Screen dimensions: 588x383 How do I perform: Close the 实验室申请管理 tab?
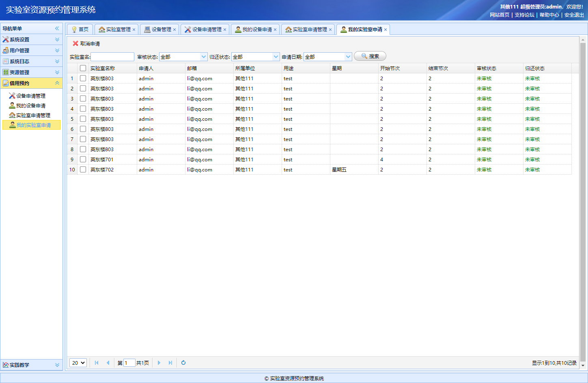point(330,30)
